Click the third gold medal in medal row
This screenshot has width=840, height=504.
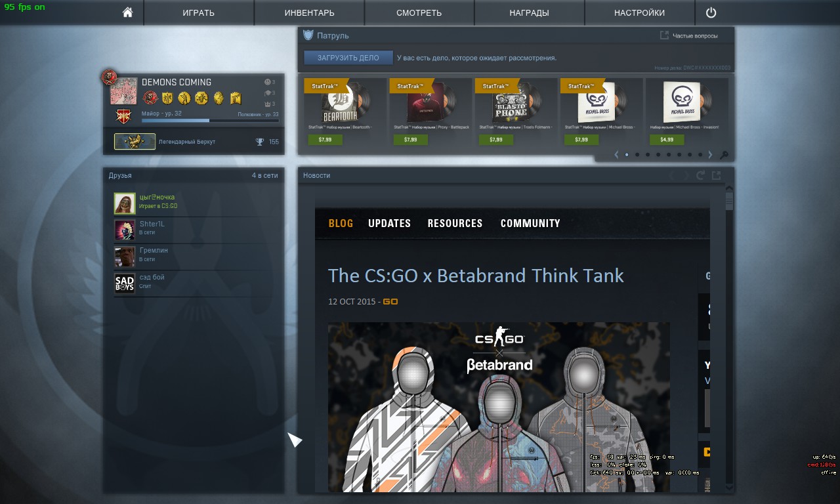184,98
